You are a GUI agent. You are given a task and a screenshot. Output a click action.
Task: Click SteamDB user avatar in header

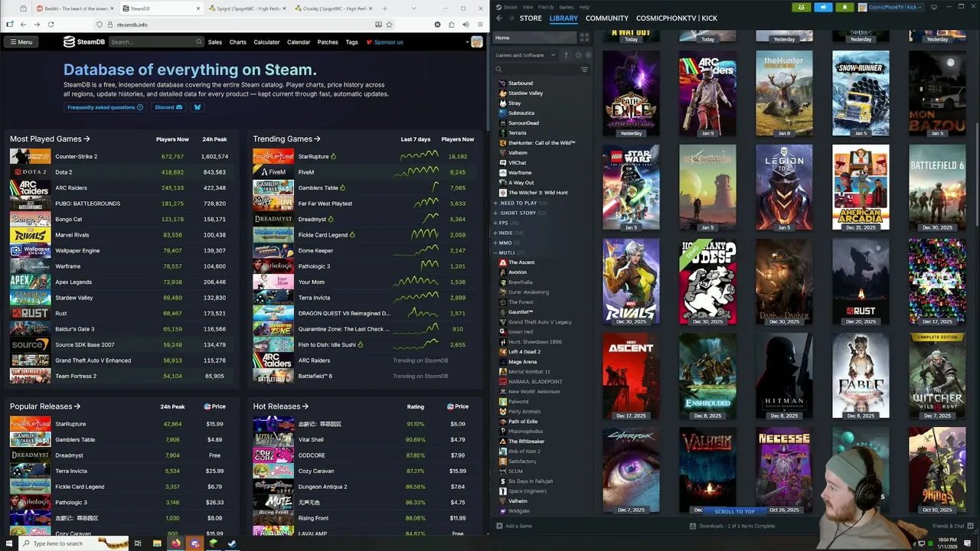click(477, 42)
